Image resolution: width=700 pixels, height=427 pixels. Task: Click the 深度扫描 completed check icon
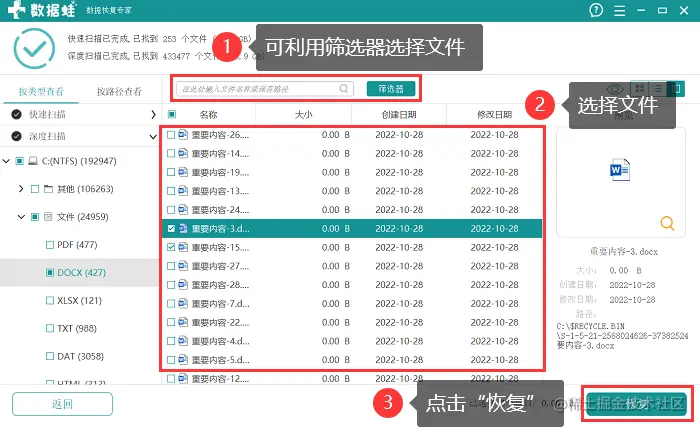click(17, 136)
